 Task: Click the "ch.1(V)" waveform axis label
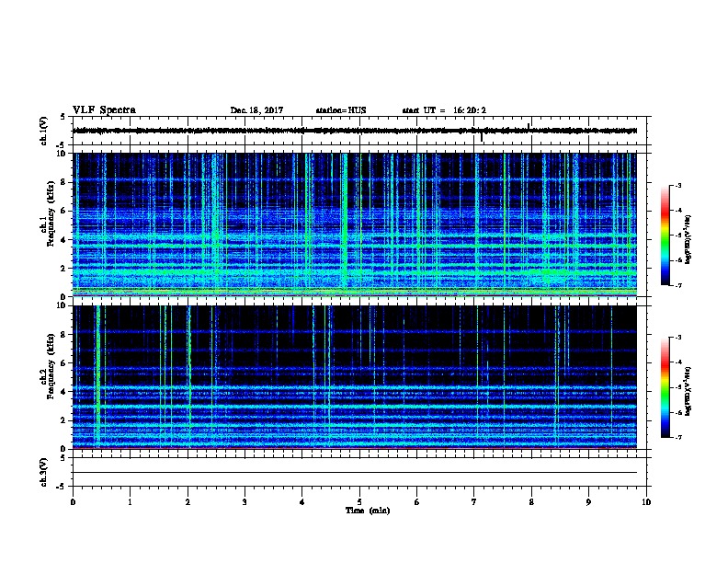(43, 131)
